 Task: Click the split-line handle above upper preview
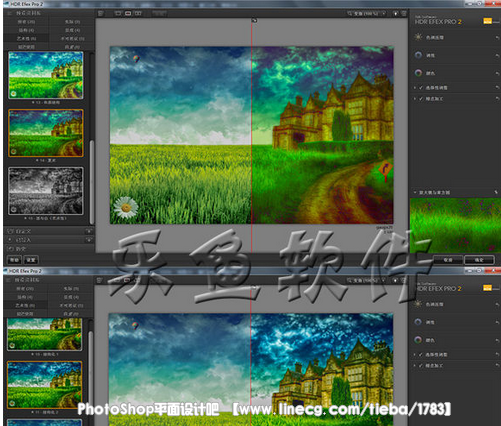click(x=254, y=21)
